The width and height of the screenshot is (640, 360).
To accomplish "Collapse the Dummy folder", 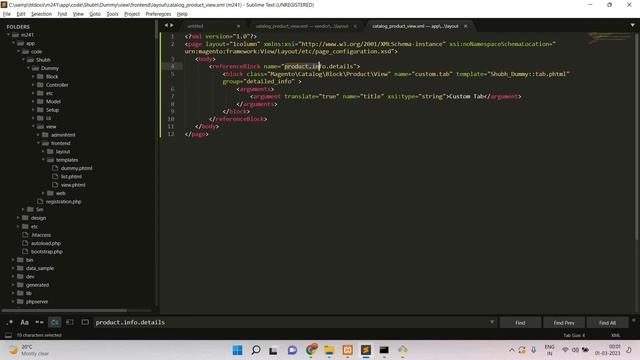I will click(x=28, y=68).
